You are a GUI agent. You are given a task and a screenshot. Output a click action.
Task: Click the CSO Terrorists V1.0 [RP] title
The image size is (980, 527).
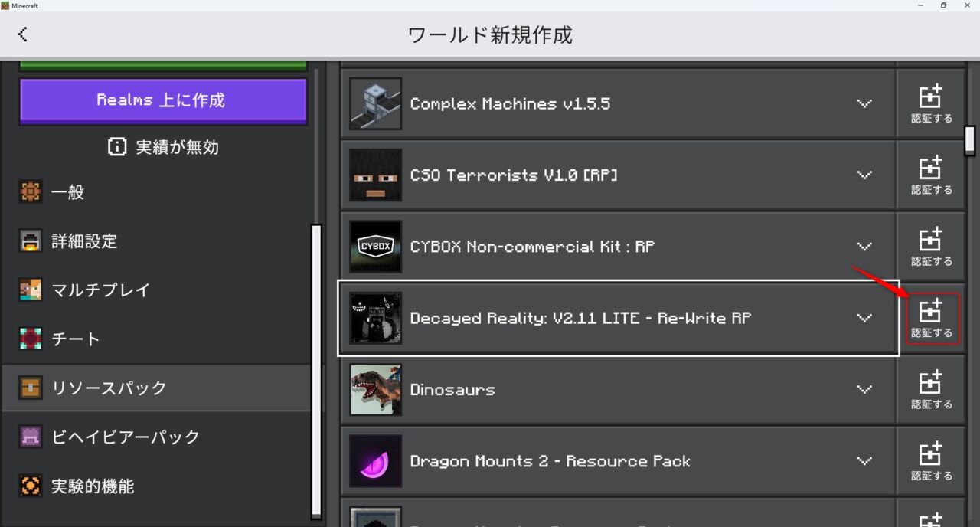[x=514, y=175]
